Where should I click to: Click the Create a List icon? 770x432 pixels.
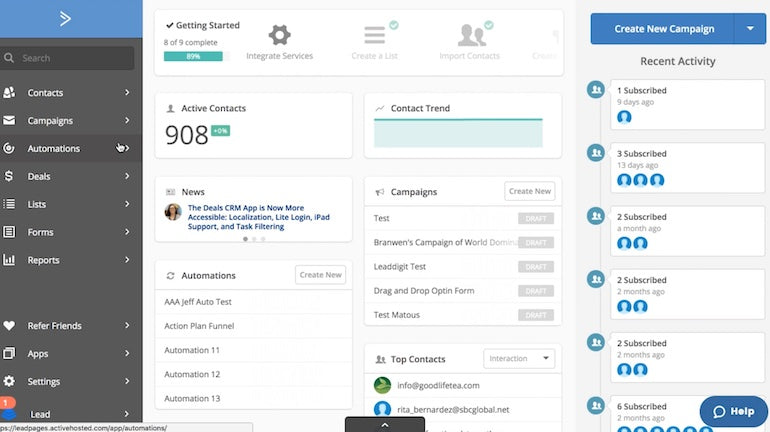375,35
